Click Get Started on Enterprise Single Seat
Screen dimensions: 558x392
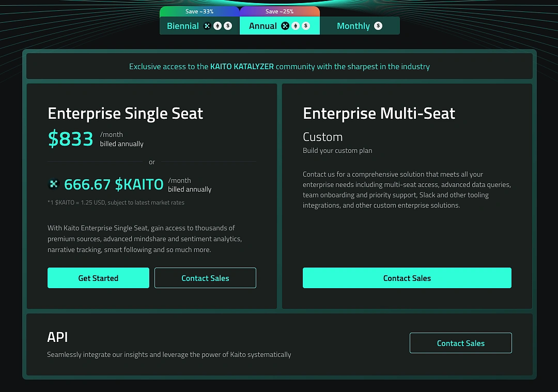[98, 278]
